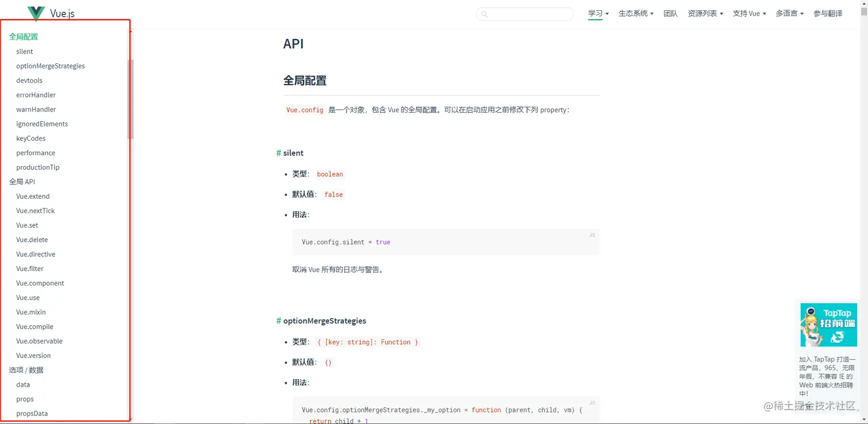Screen dimensions: 868x424
Task: Select the 团队 menu item
Action: [671, 13]
